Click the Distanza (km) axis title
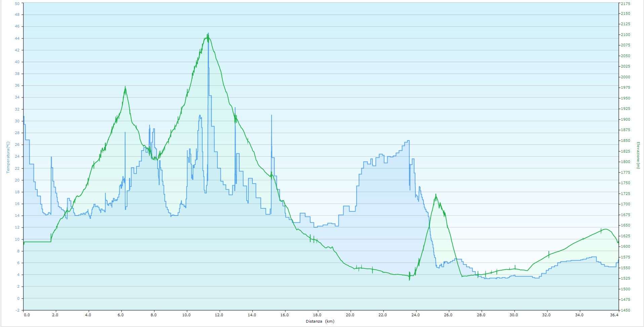644x327 pixels. (x=320, y=321)
